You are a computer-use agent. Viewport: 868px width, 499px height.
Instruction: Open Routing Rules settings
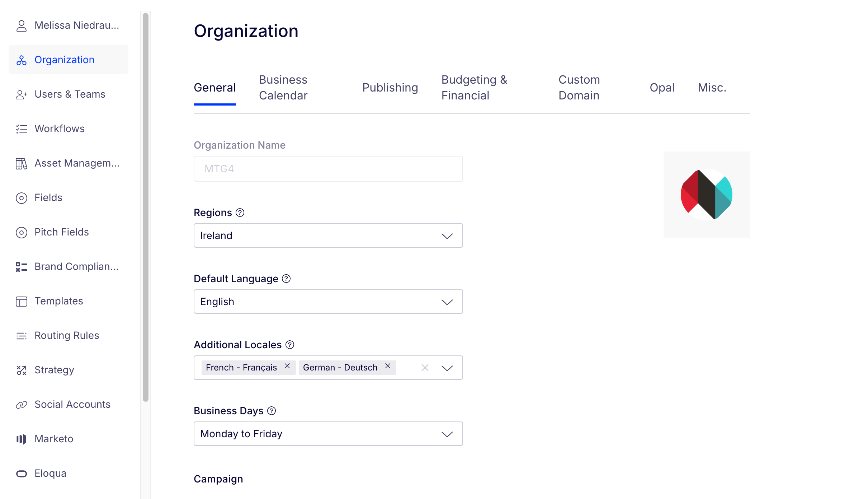pos(69,336)
